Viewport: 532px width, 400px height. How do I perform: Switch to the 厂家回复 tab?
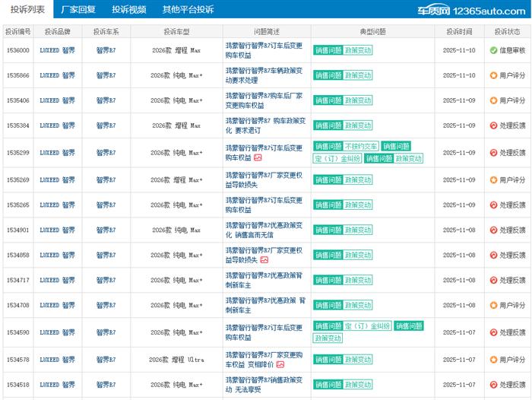[78, 10]
